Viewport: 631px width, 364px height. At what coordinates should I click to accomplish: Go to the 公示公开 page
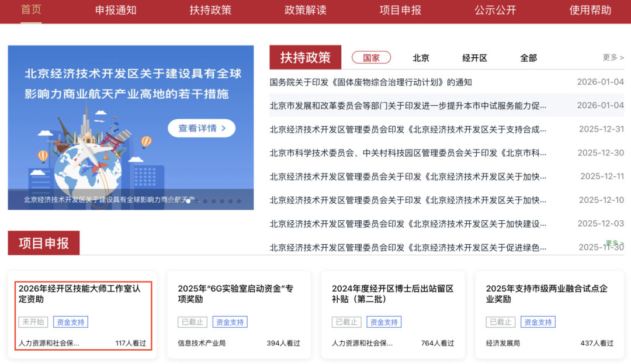click(x=495, y=10)
